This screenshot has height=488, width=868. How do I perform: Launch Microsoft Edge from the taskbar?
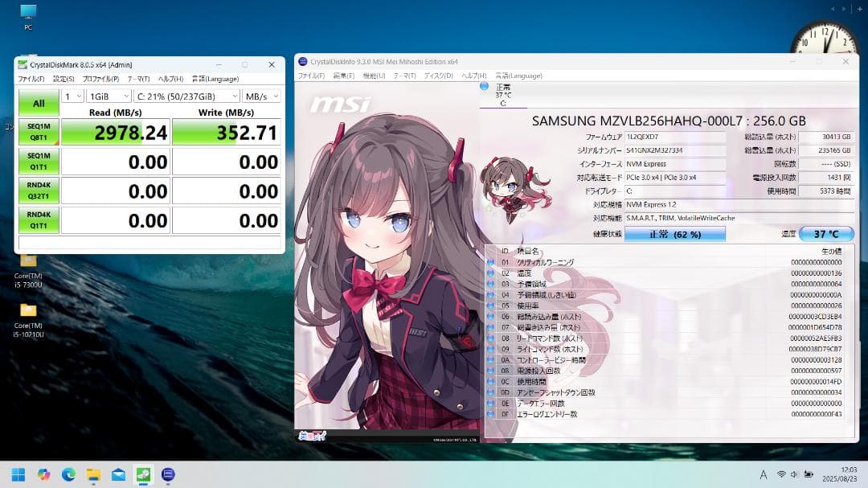(x=70, y=475)
